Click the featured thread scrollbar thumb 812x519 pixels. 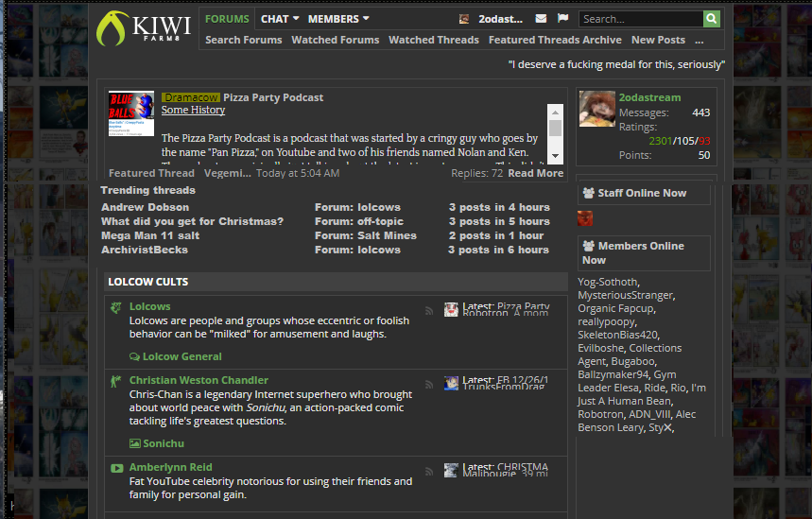pyautogui.click(x=555, y=128)
